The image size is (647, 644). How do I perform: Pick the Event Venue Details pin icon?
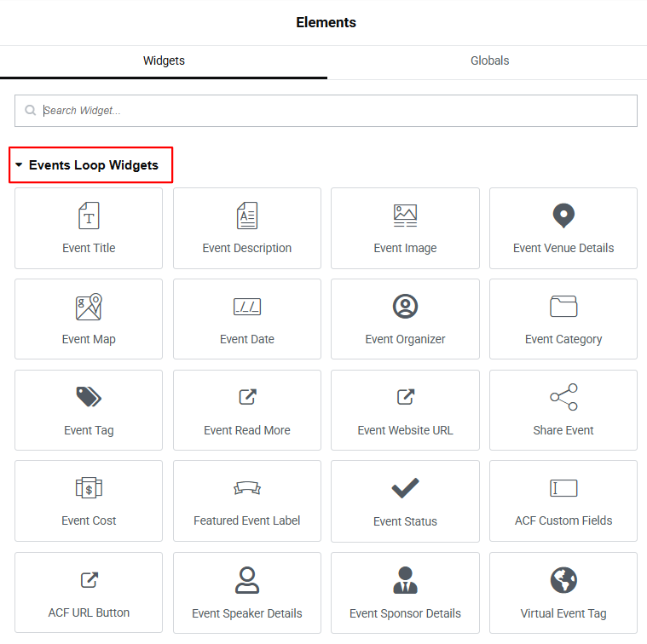click(563, 216)
